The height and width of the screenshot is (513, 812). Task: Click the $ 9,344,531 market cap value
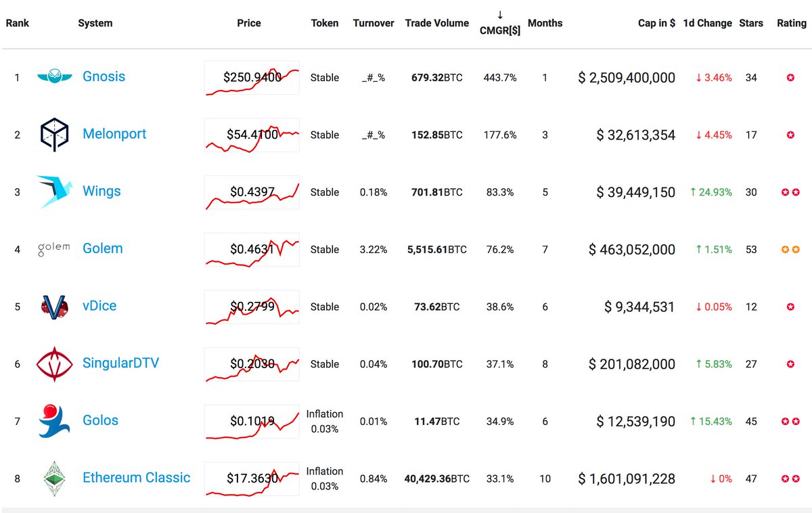[639, 307]
